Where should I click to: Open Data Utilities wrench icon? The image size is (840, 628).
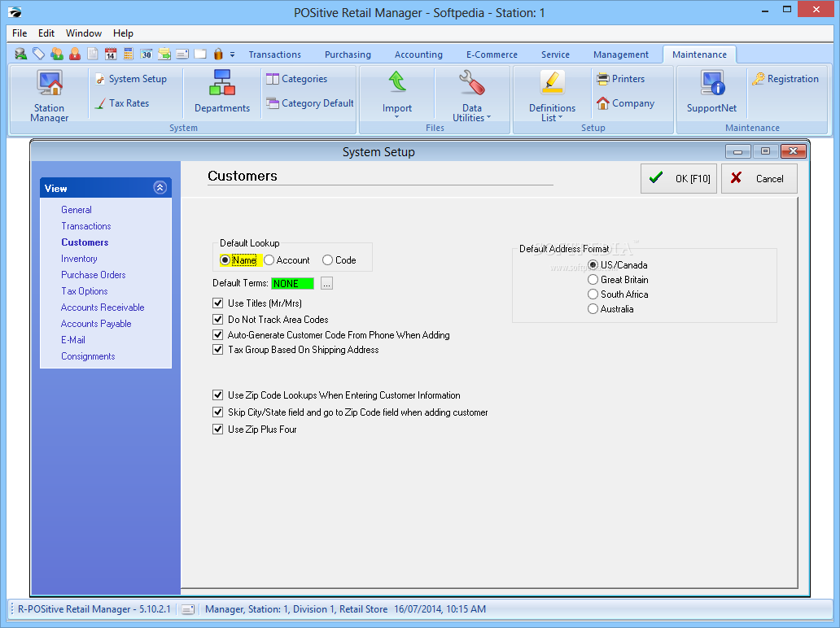point(471,83)
